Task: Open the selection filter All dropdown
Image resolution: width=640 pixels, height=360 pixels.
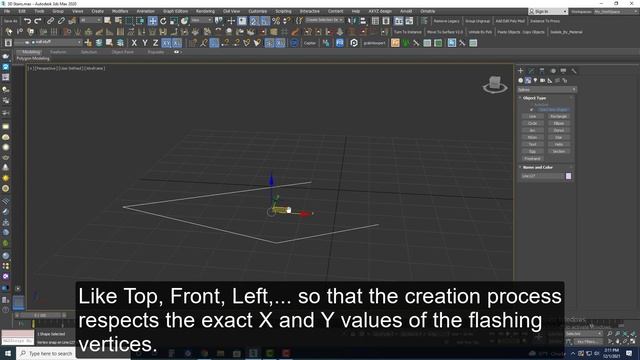Action: pos(91,20)
